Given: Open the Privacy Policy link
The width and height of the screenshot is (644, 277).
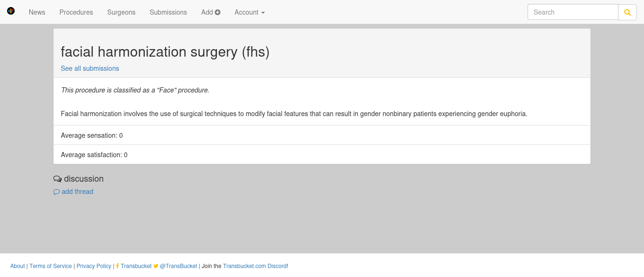Looking at the screenshot, I should 94,266.
